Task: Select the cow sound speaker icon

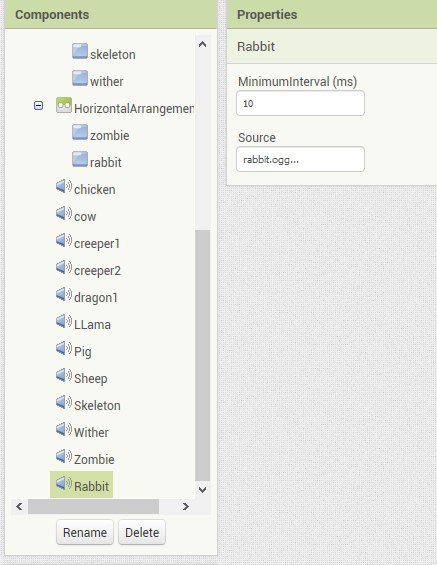Action: (x=64, y=214)
